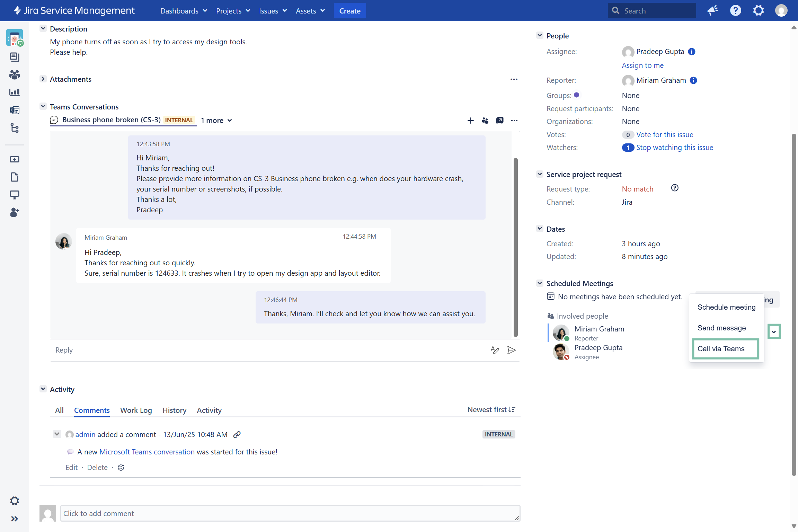Viewport: 798px width, 532px height.
Task: Open Customers icon in left sidebar
Action: click(x=15, y=75)
